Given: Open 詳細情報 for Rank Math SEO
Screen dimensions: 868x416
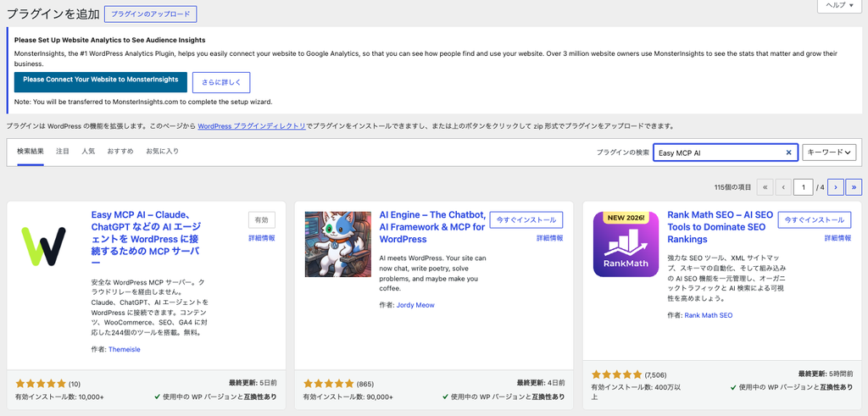Looking at the screenshot, I should [838, 238].
